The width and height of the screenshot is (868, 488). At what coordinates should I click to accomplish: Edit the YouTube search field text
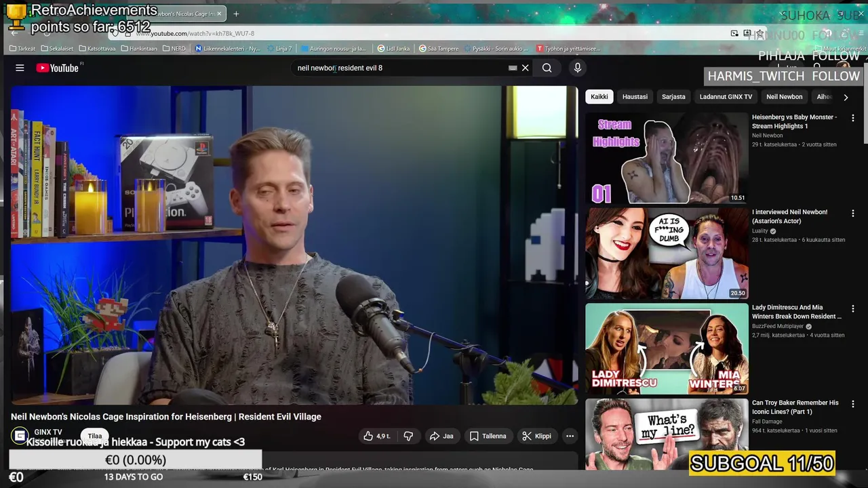400,68
